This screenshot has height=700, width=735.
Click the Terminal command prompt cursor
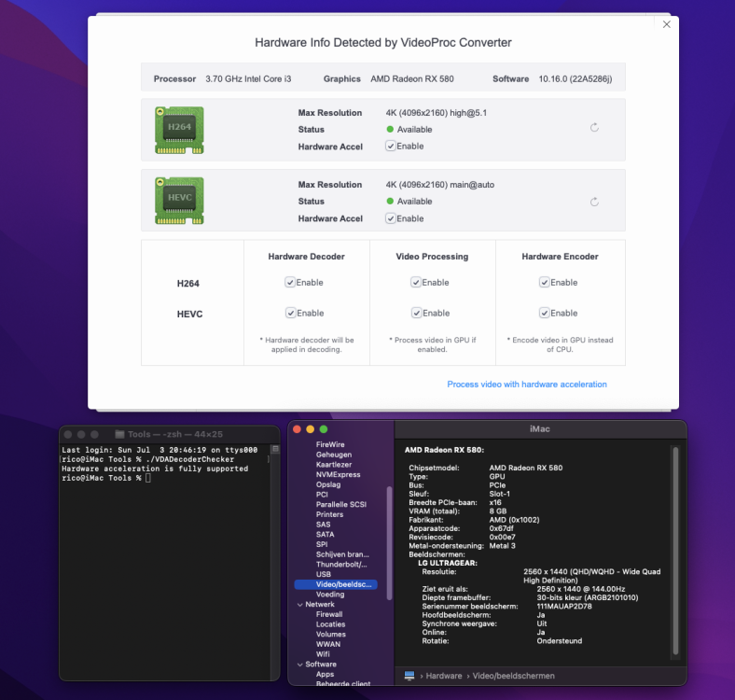point(148,478)
